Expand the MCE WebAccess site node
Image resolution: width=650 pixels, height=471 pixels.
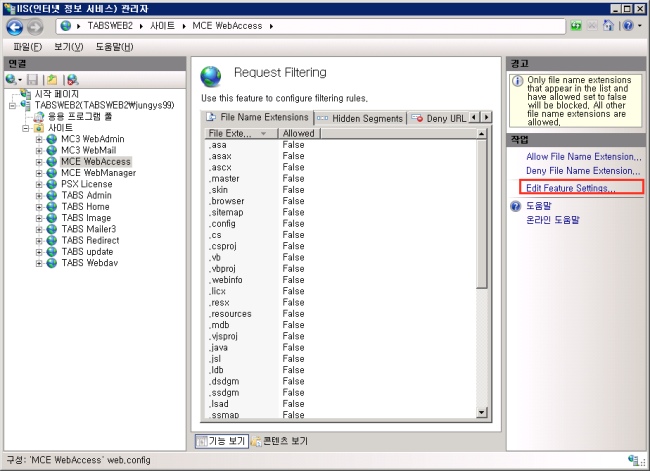pyautogui.click(x=39, y=162)
